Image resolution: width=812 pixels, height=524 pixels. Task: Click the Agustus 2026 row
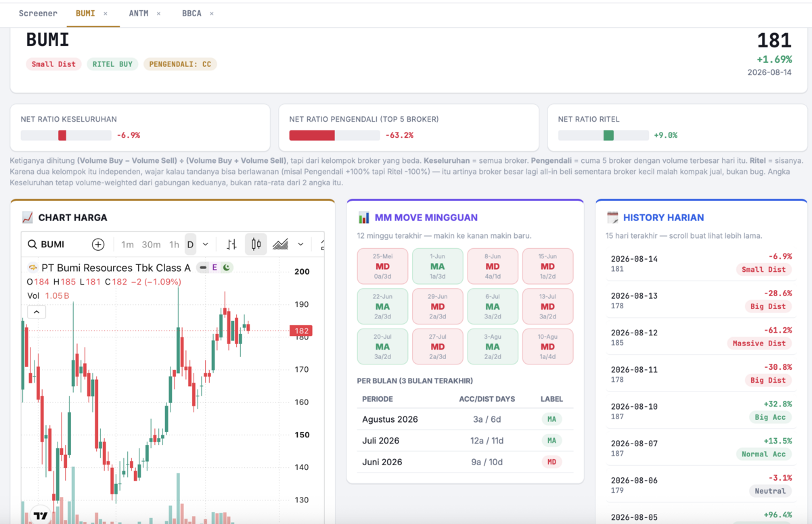tap(465, 419)
